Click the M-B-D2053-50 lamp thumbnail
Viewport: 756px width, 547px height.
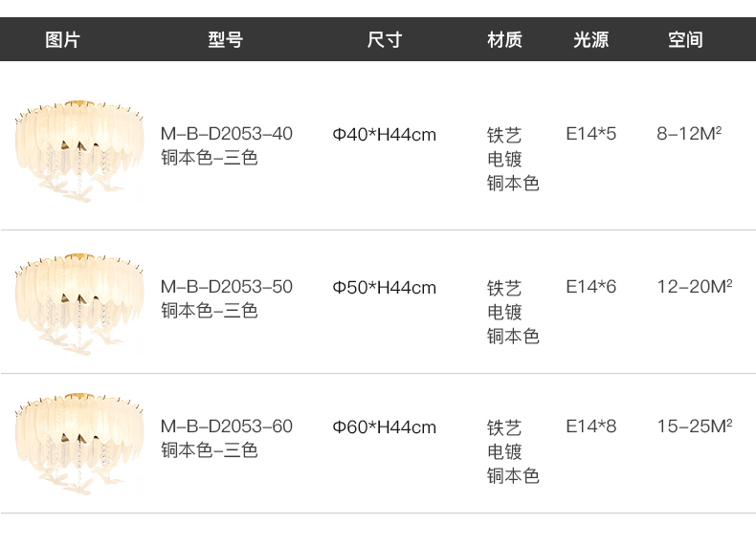click(79, 304)
